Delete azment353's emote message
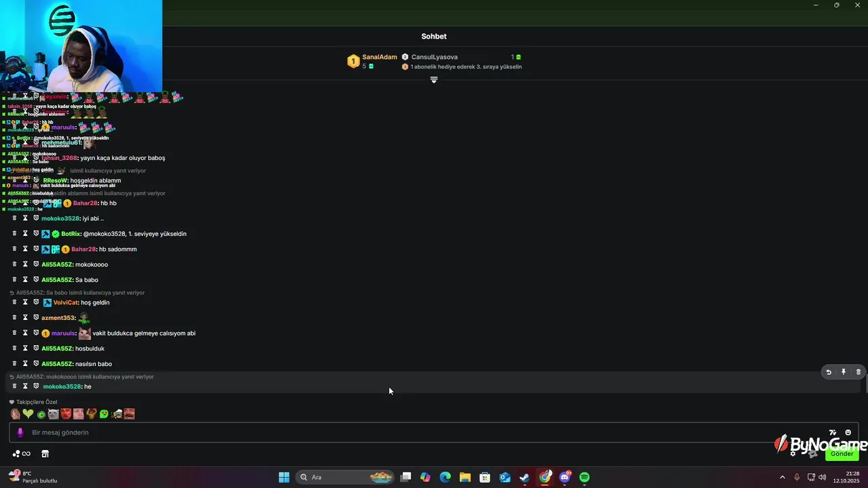868x488 pixels. click(x=14, y=317)
